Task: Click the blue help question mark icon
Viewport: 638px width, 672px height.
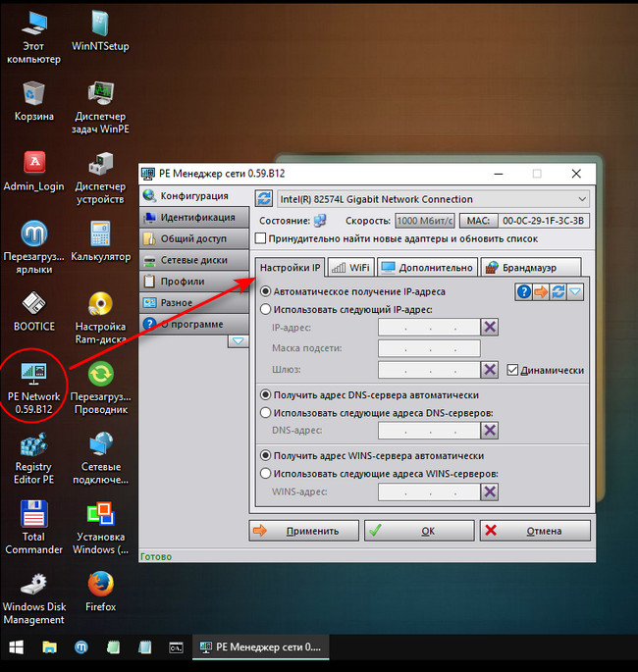Action: [x=524, y=291]
